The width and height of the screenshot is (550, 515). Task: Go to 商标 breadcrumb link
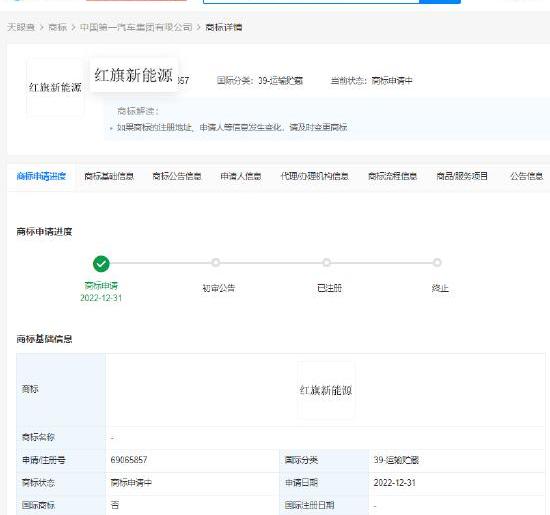click(58, 27)
